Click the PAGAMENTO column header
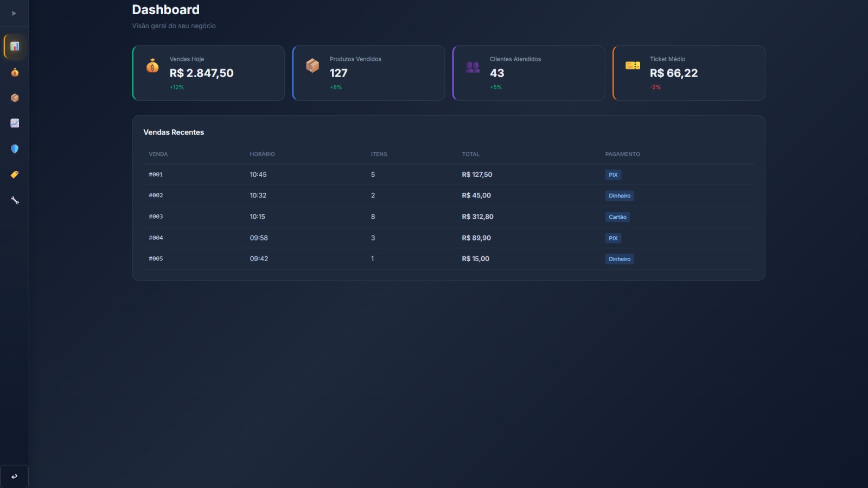 pyautogui.click(x=622, y=154)
